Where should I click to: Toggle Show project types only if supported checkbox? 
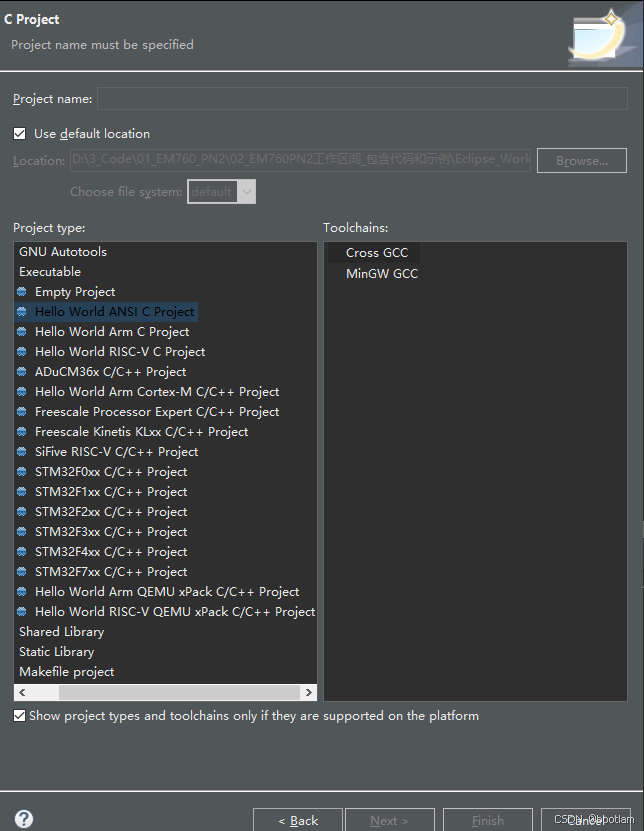click(20, 716)
